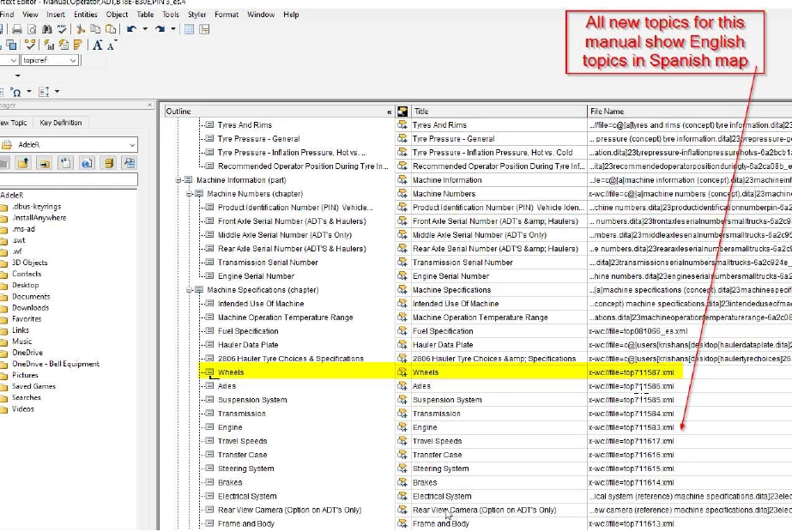Collapse the Machine Information (part) node
Screen dimensions: 792x532
pyautogui.click(x=178, y=180)
